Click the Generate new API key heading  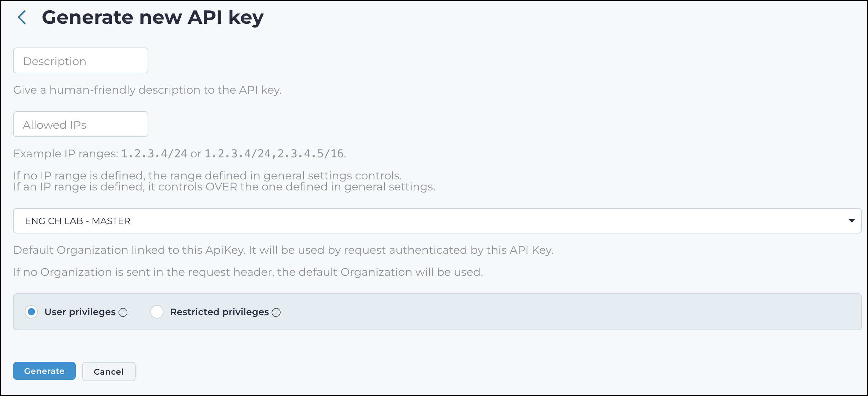tap(152, 18)
